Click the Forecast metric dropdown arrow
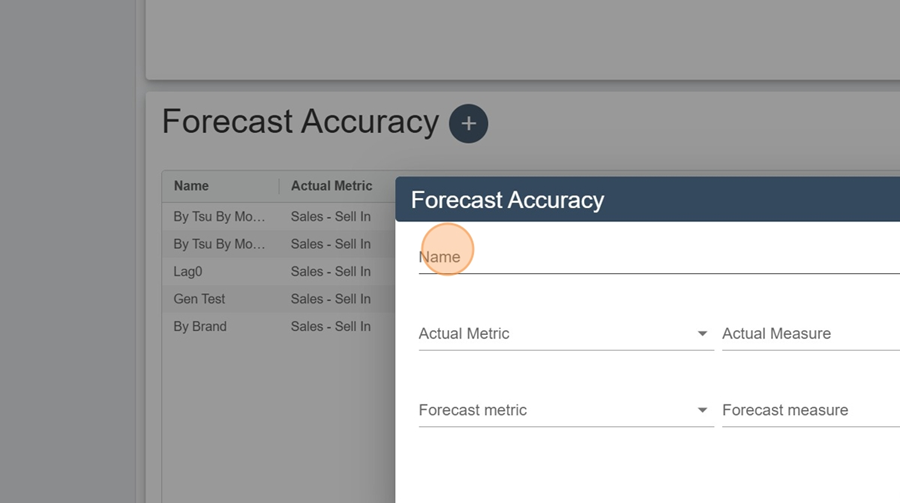Image resolution: width=900 pixels, height=503 pixels. click(x=702, y=410)
